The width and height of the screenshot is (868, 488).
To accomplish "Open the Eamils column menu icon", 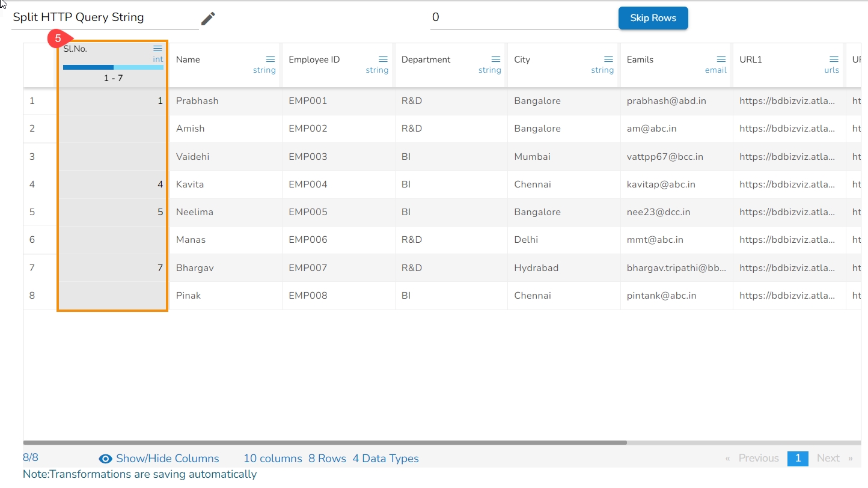I will tap(721, 59).
